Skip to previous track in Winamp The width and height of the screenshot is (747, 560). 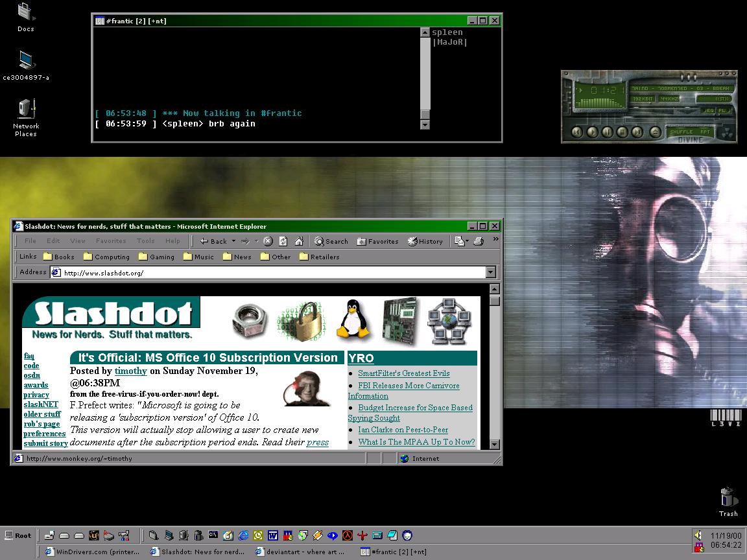[x=577, y=132]
